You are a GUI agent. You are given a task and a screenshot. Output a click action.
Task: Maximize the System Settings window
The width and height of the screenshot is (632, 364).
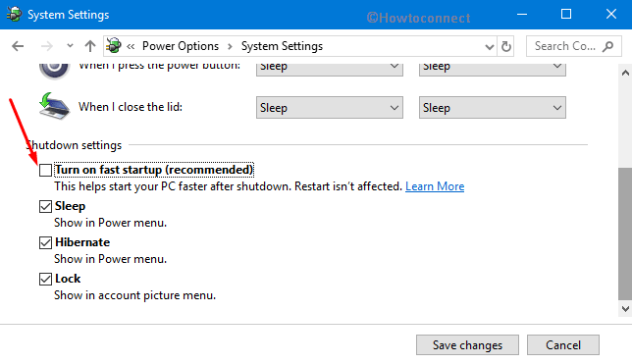[566, 15]
